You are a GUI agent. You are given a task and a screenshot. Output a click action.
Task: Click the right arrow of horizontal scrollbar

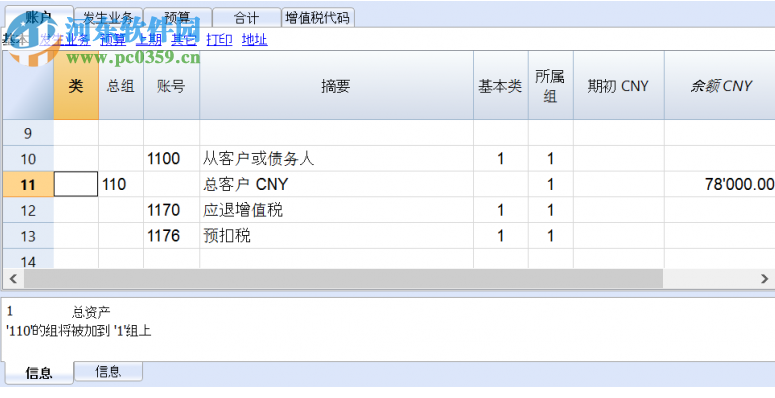tap(764, 279)
